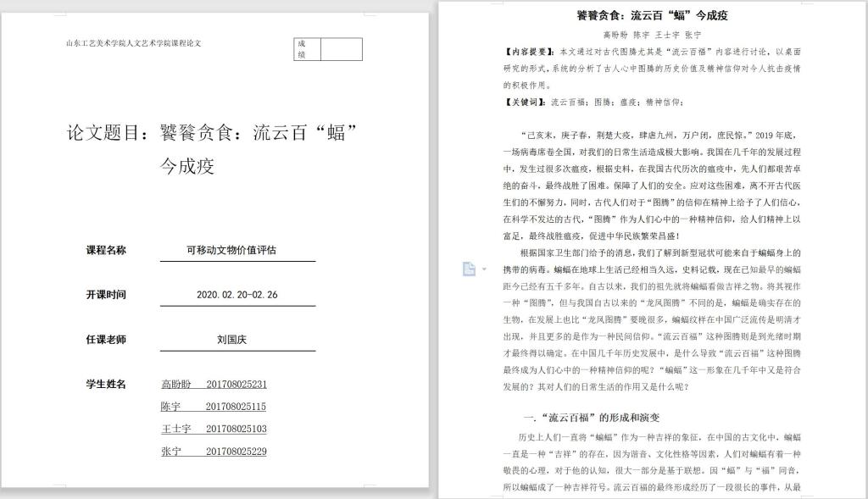Open the dropdown arrow beside the layout icon

coord(483,269)
